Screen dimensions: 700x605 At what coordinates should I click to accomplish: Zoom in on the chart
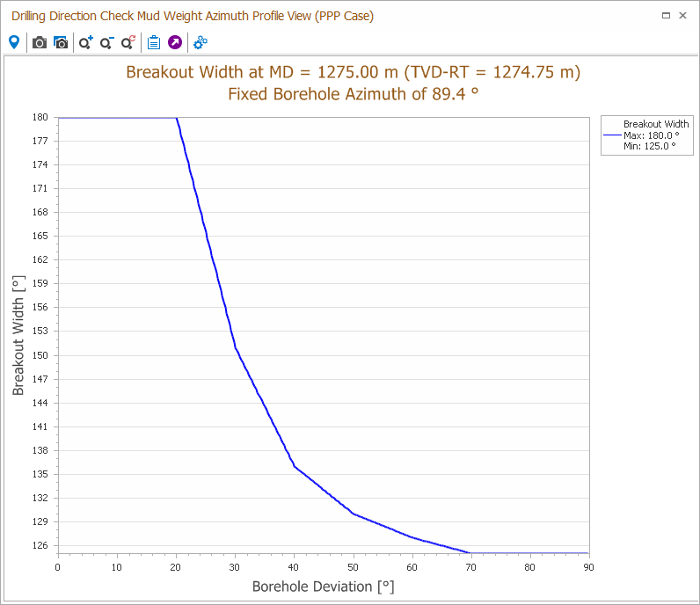85,42
